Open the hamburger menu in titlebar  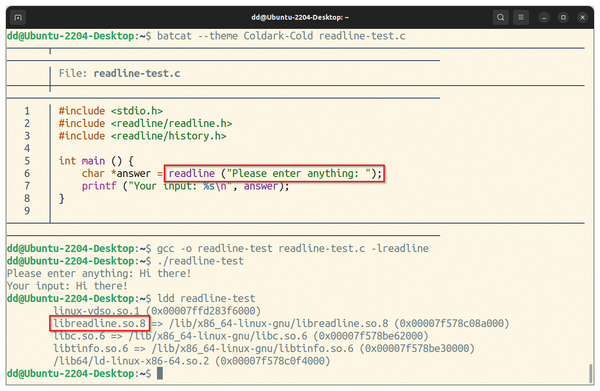click(x=521, y=18)
